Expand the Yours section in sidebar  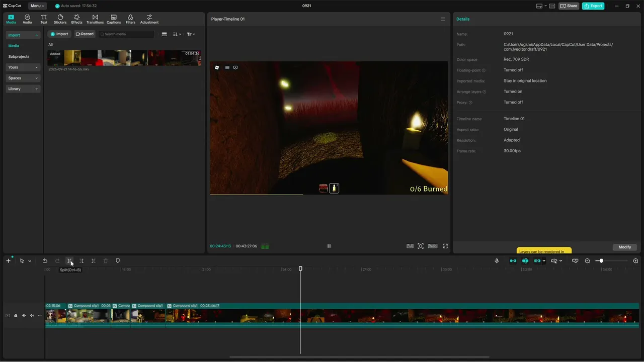pos(23,67)
